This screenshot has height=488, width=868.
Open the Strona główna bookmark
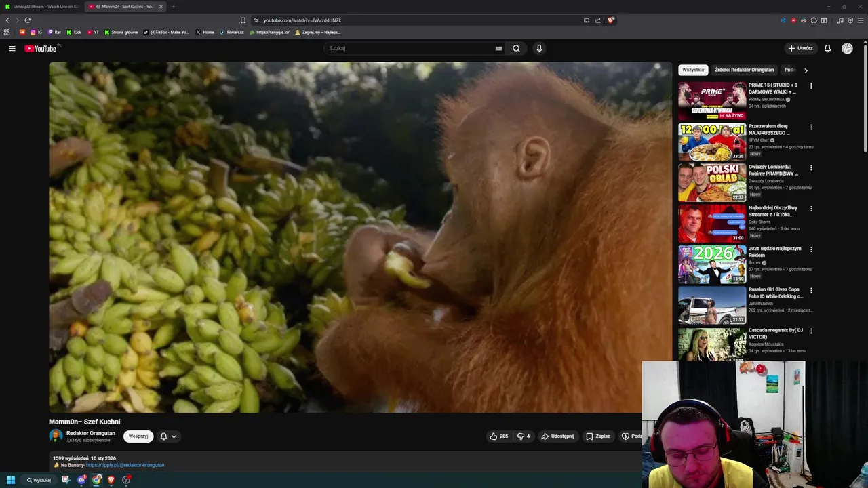tap(121, 32)
